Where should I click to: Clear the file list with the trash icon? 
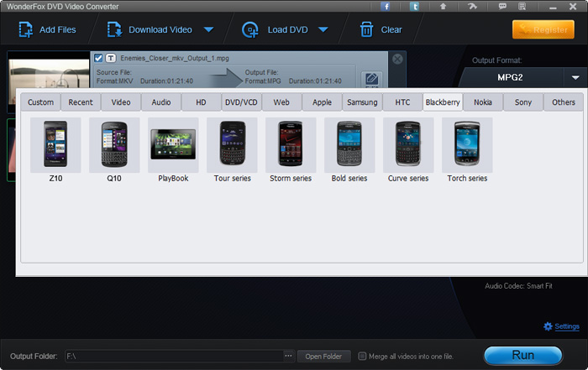(x=366, y=29)
